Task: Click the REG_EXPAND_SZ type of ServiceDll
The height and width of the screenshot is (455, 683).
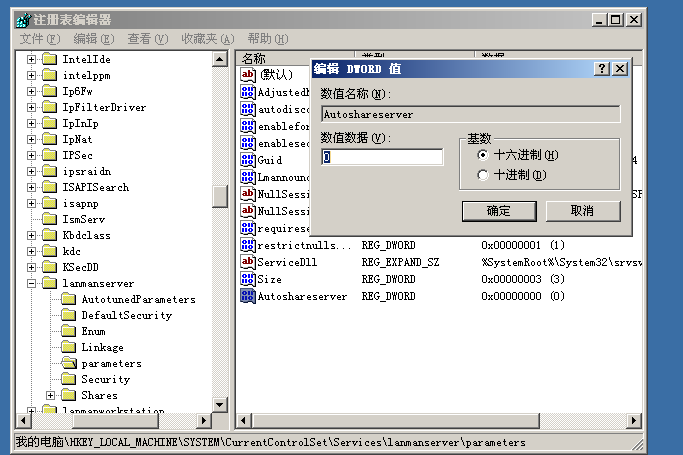Action: click(x=400, y=262)
